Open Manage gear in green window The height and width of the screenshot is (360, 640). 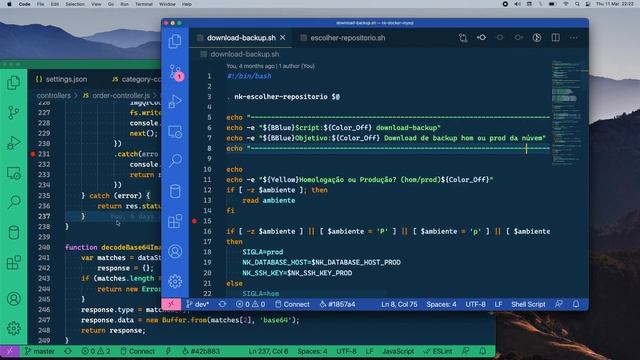pyautogui.click(x=13, y=328)
